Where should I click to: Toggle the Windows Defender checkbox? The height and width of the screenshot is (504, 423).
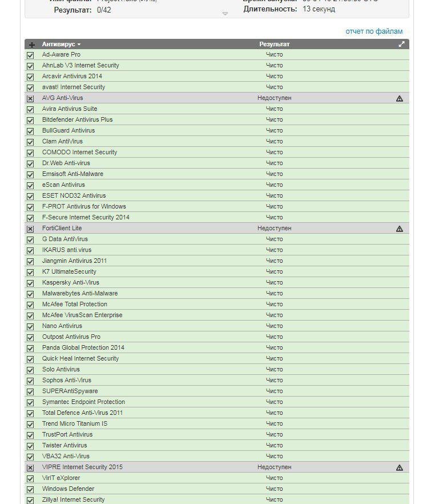pyautogui.click(x=30, y=490)
